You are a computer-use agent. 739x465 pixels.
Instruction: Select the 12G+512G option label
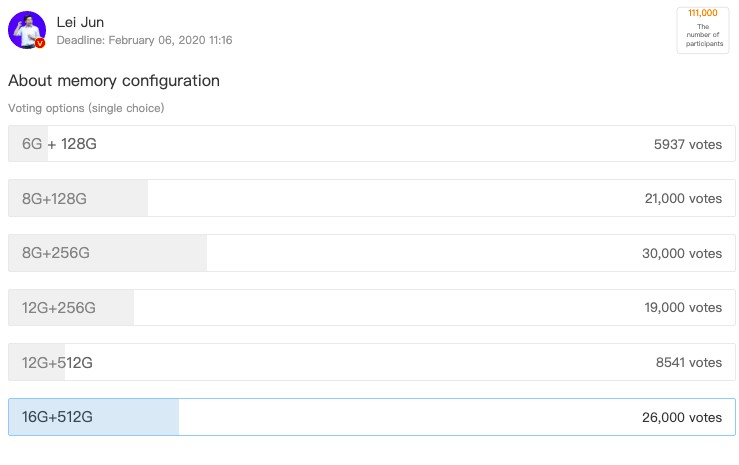coord(59,362)
